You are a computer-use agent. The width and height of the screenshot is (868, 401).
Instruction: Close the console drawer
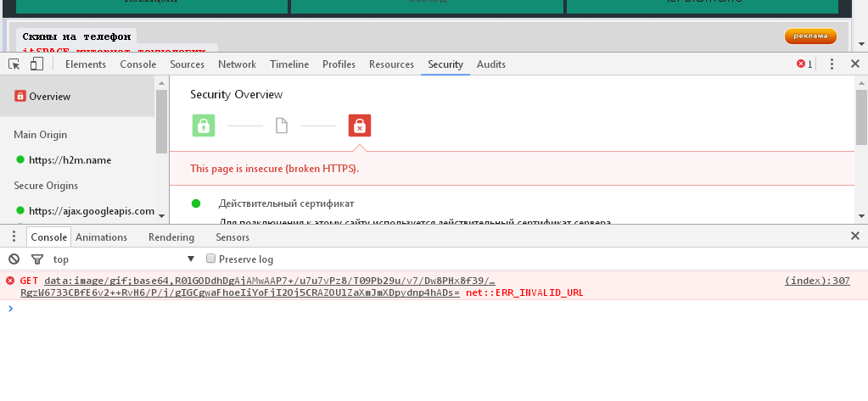click(854, 237)
